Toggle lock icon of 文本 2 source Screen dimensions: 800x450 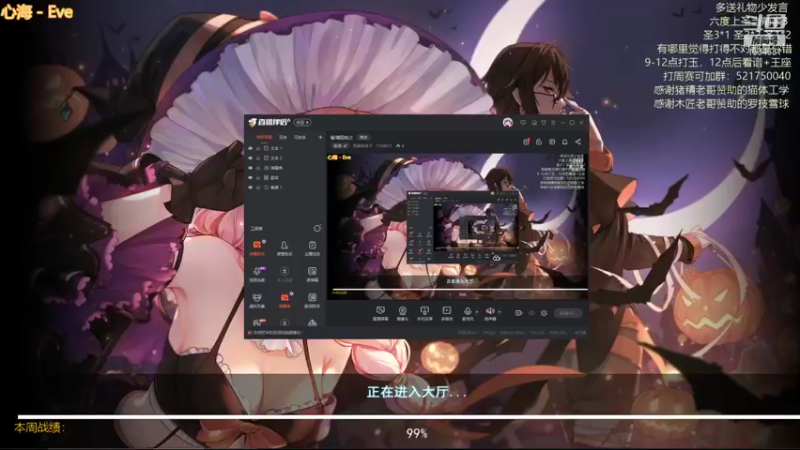(x=258, y=158)
